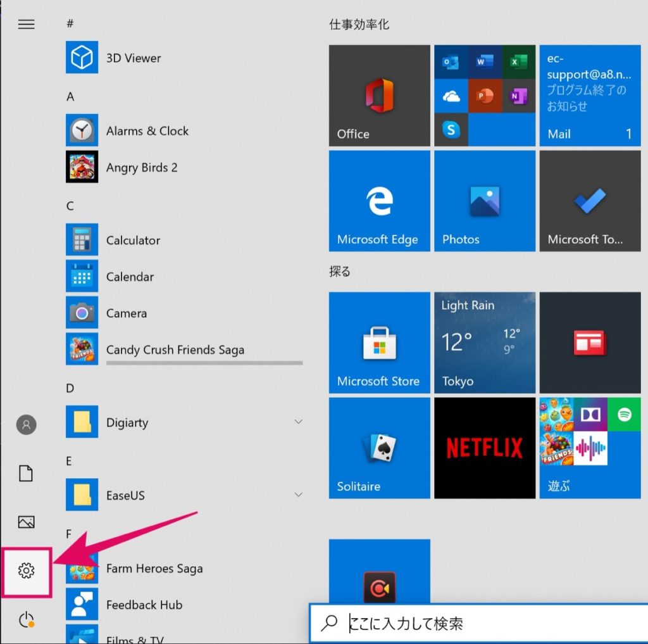
Task: Click the user account icon
Action: 26,425
